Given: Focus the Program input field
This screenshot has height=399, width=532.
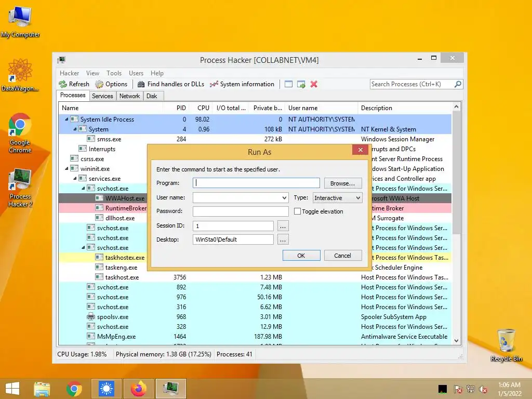Looking at the screenshot, I should pyautogui.click(x=256, y=183).
